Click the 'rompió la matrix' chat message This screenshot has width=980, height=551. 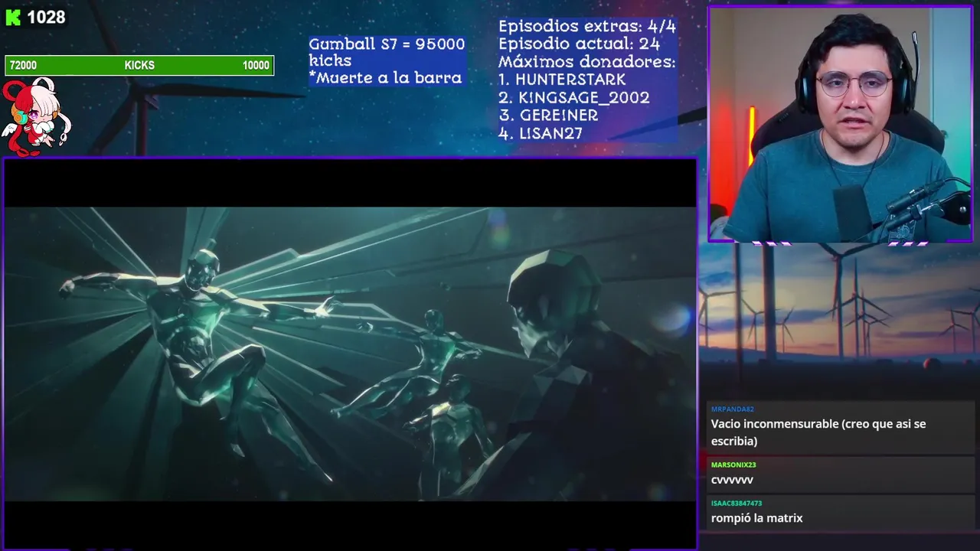coord(756,518)
